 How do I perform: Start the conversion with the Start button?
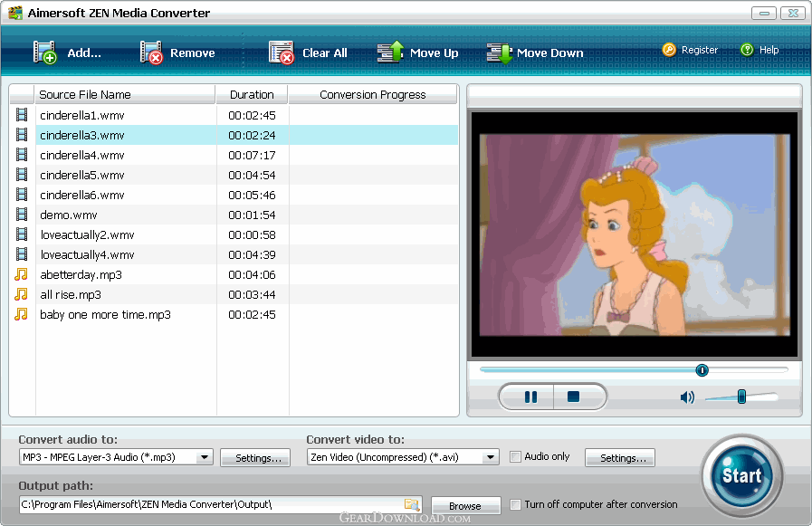(741, 475)
